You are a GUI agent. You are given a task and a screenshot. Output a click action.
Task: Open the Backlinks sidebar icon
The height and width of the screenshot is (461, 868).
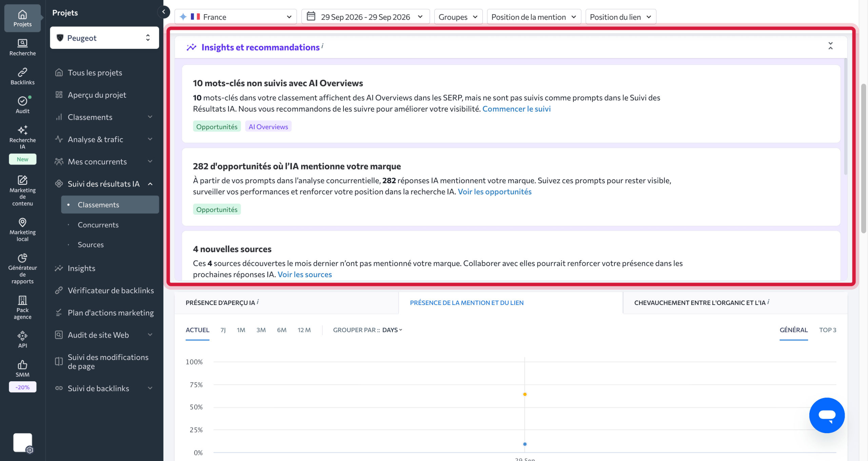[x=22, y=76]
